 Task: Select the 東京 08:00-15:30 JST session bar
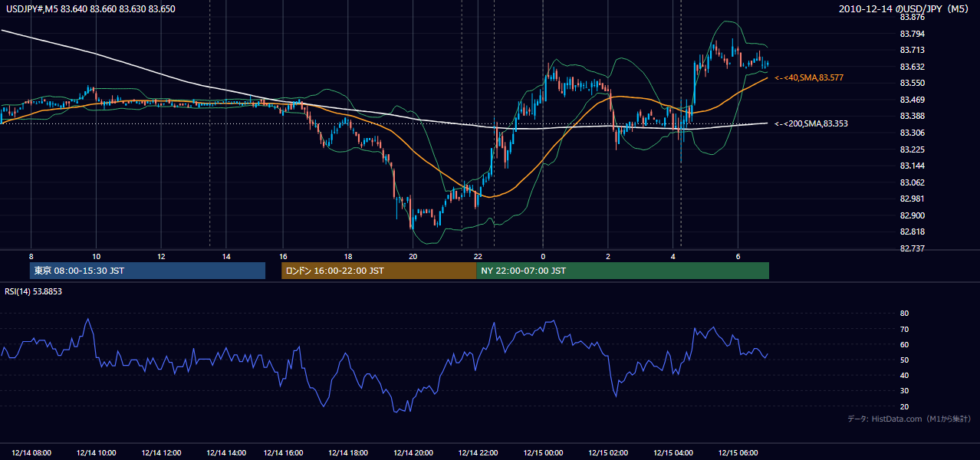pyautogui.click(x=148, y=271)
